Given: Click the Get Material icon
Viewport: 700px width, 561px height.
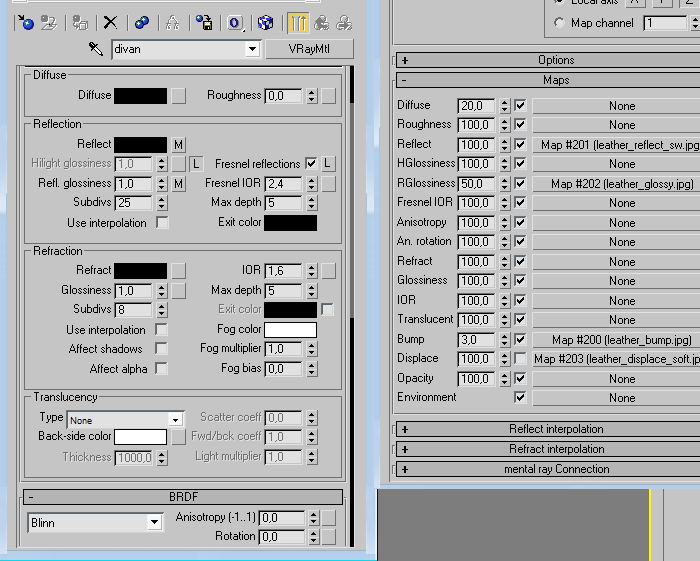Looking at the screenshot, I should [x=26, y=22].
